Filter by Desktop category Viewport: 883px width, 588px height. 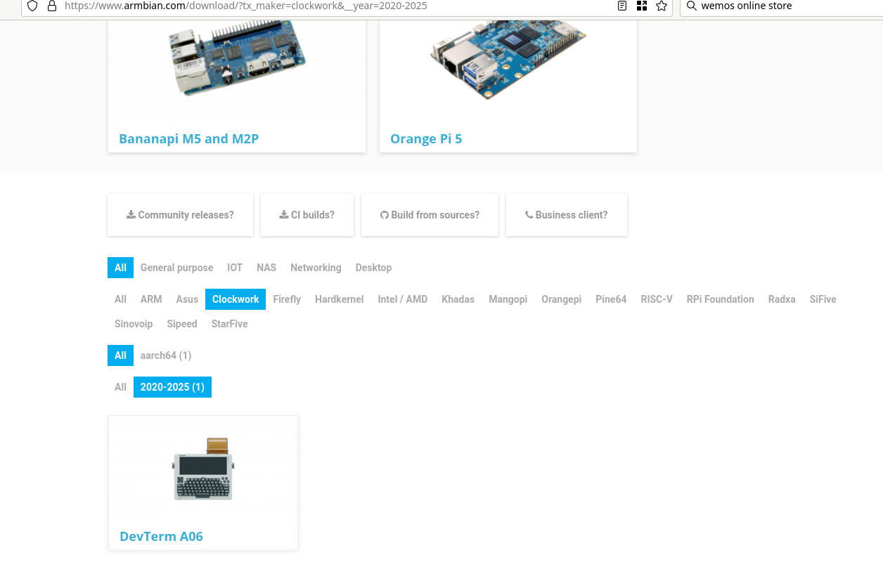tap(373, 268)
